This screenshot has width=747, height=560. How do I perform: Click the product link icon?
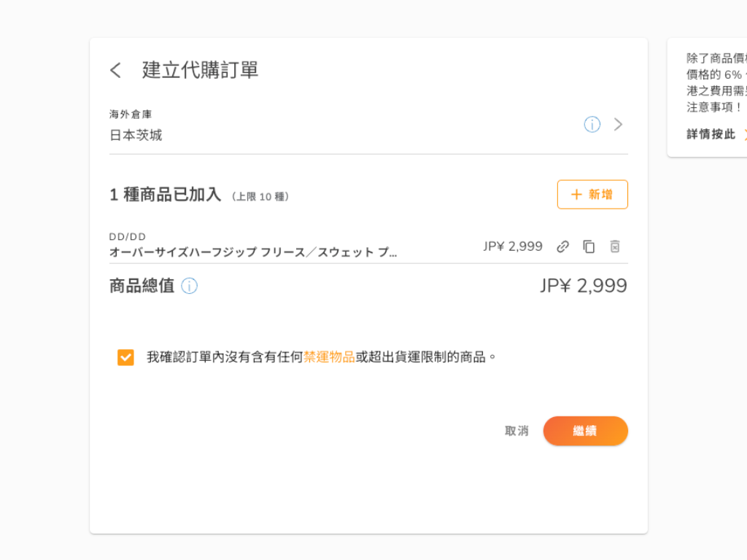[x=562, y=246]
